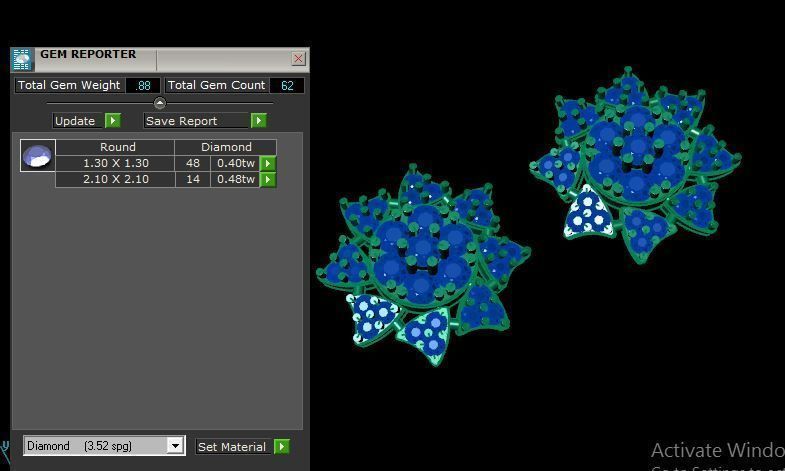785x471 pixels.
Task: Click the 0.48tw weight cell
Action: [235, 179]
